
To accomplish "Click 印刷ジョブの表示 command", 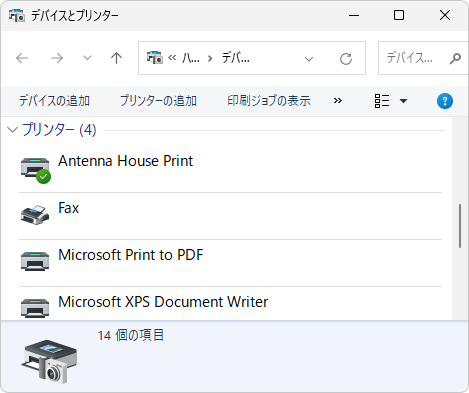I will (x=269, y=101).
